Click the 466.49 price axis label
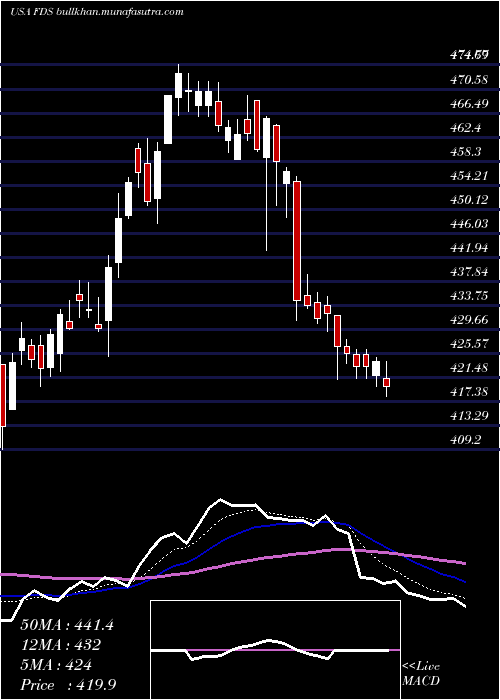 tap(469, 104)
